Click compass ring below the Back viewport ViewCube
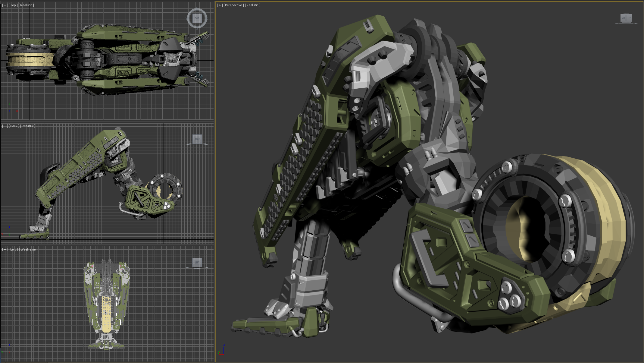The width and height of the screenshot is (644, 363). coord(197,145)
